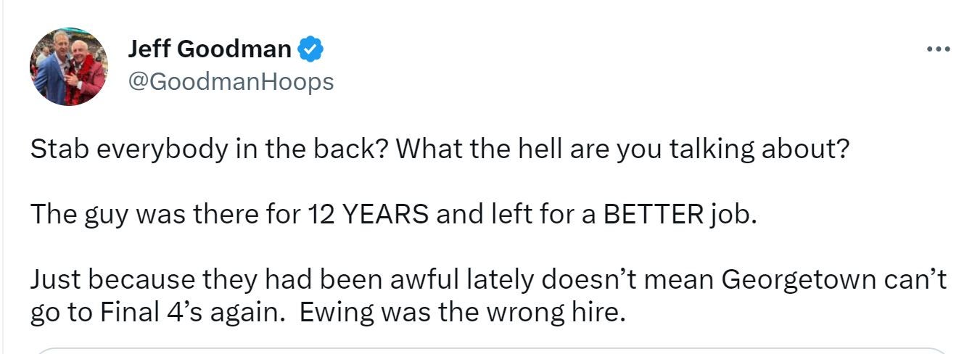The width and height of the screenshot is (980, 354).
Task: Open the Jeff Goodman display name link
Action: [210, 49]
